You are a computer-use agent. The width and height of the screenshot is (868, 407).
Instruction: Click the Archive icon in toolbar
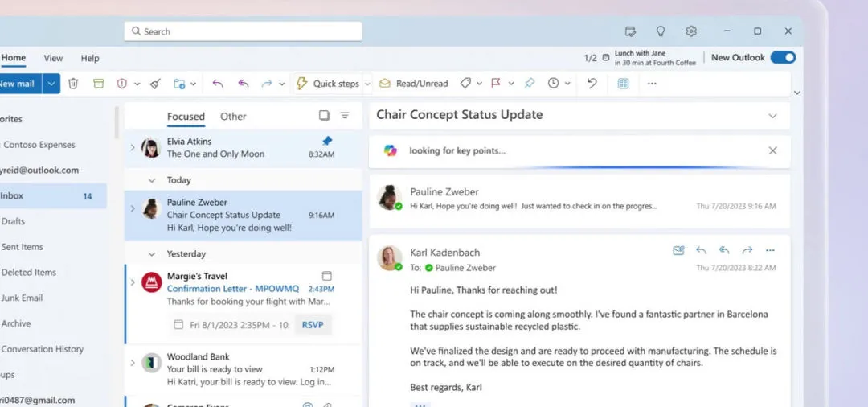click(x=99, y=84)
